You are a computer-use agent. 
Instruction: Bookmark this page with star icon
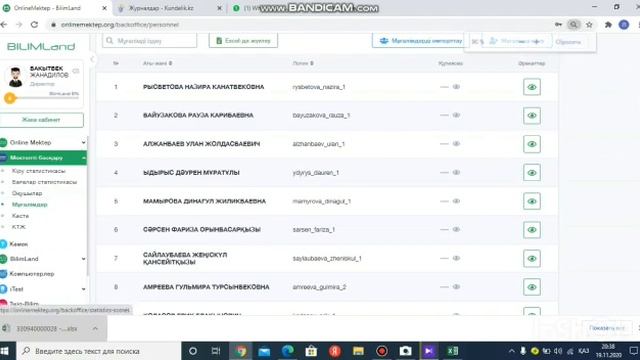589,25
